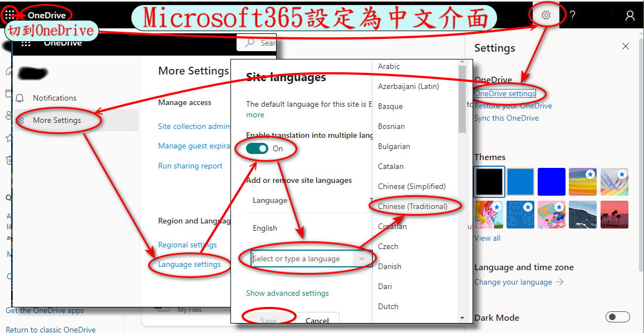The width and height of the screenshot is (644, 333).
Task: Click the language list scrollbar down arrow
Action: pos(462,318)
